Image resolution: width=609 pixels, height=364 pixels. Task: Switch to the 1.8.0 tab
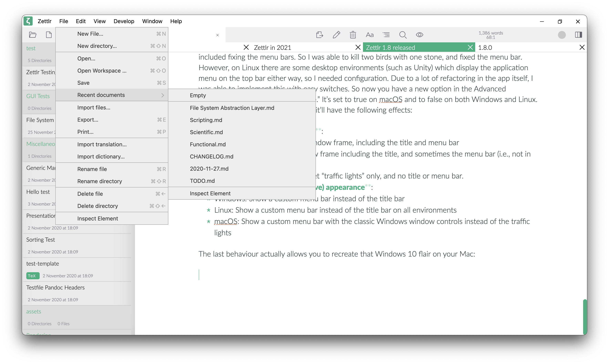click(531, 47)
